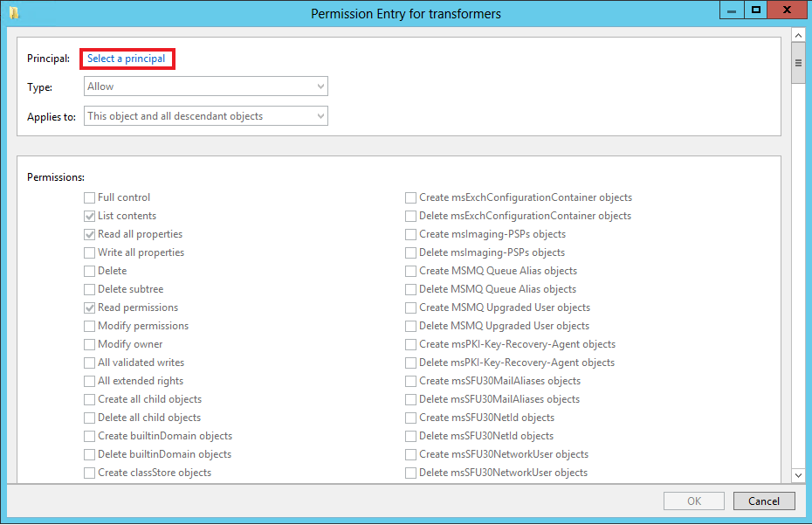Expand the Applies to dropdown
812x525 pixels.
(206, 116)
